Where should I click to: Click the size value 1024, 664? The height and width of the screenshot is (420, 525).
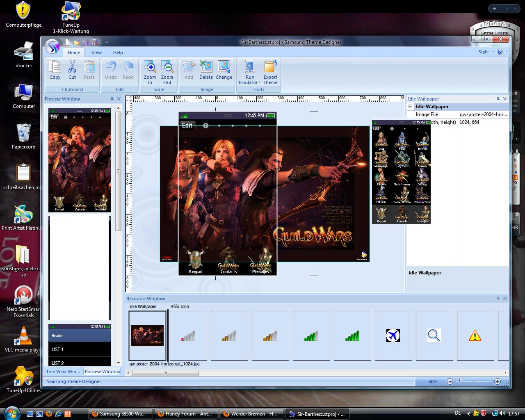[x=483, y=122]
